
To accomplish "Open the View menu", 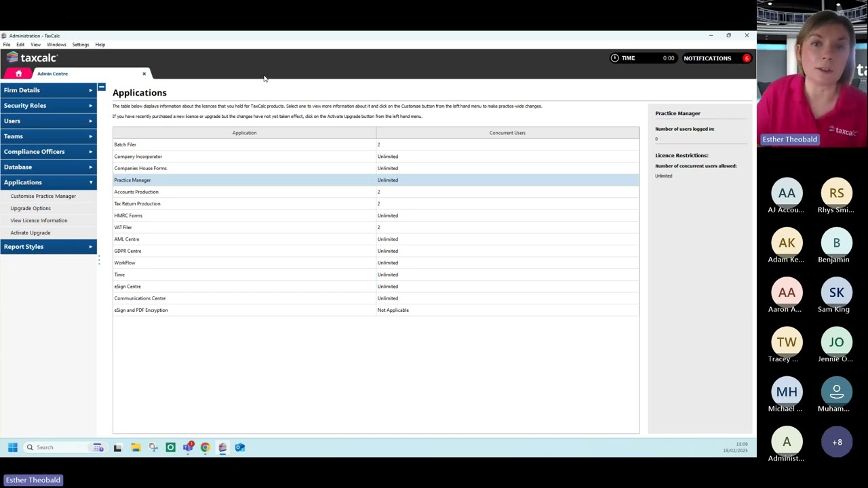I will tap(35, 45).
